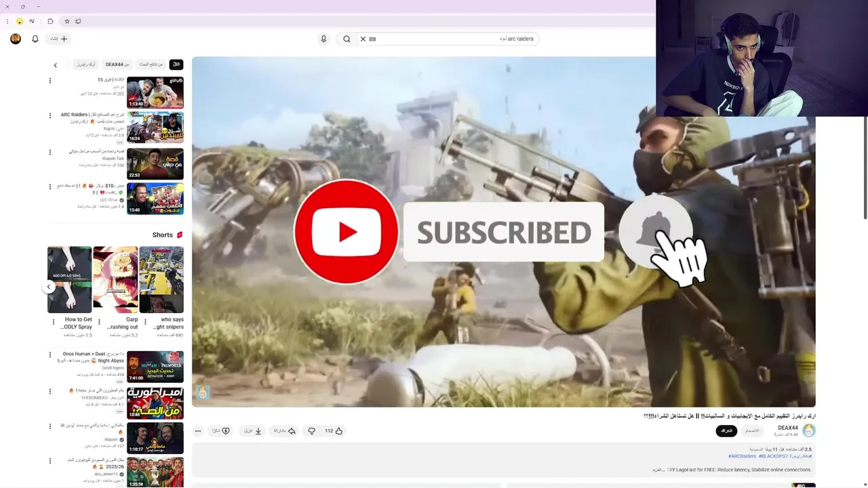The image size is (868, 488).
Task: Open the DEAX44 channel name link
Action: tap(788, 428)
